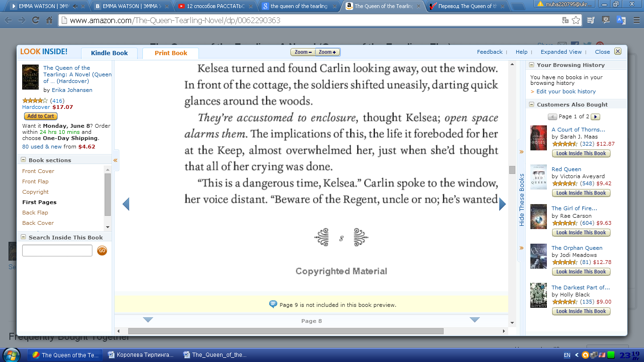
Task: Switch to second EMMA WATSON tab
Action: pyautogui.click(x=131, y=7)
